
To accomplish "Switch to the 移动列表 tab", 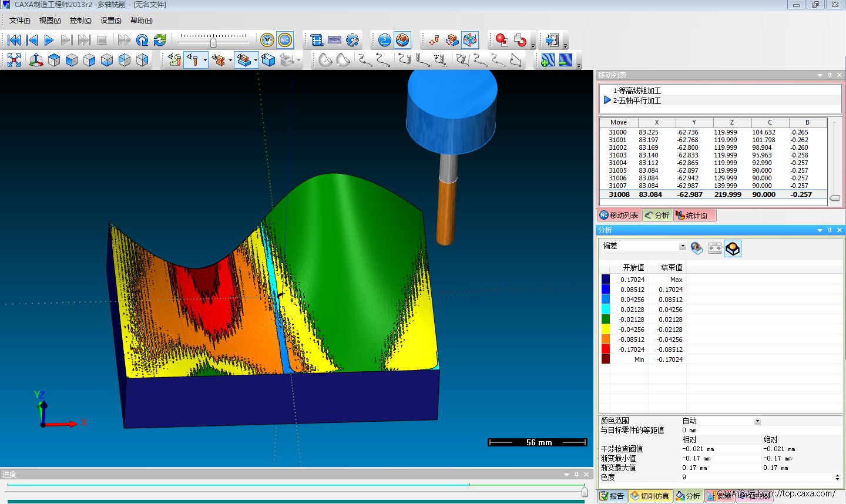I will point(619,216).
